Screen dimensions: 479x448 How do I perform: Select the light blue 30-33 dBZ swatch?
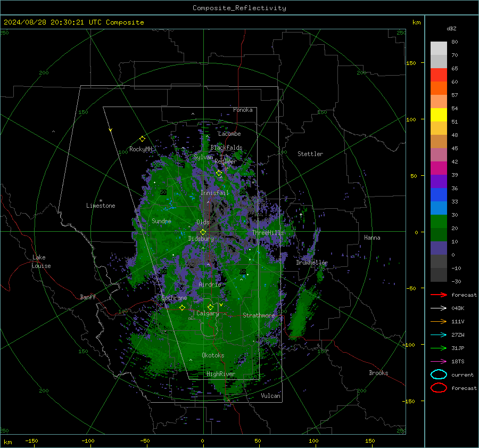439,208
